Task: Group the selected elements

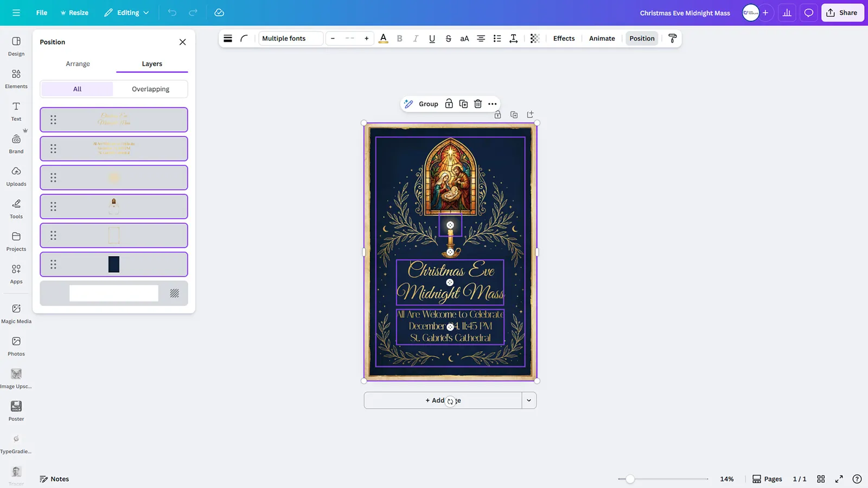Action: click(x=428, y=104)
